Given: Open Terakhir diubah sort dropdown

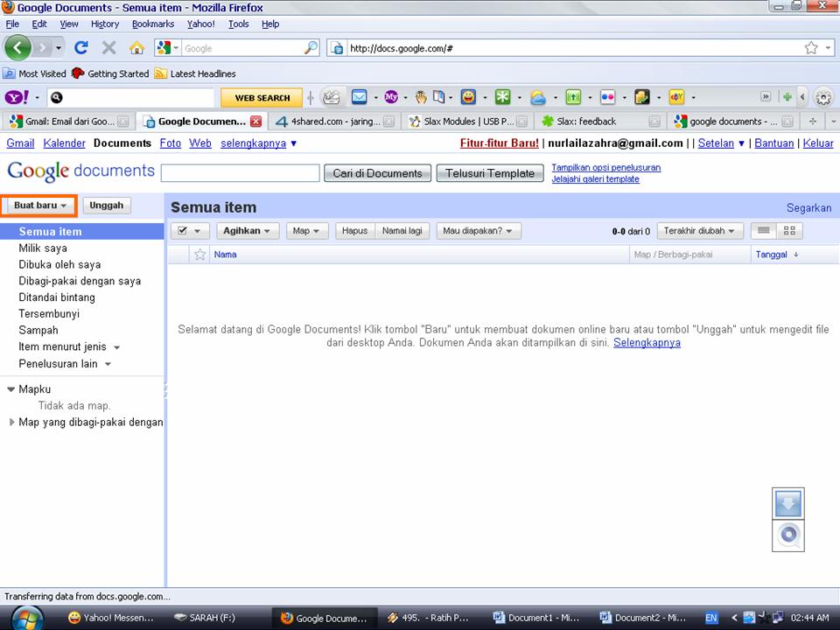Looking at the screenshot, I should 700,231.
